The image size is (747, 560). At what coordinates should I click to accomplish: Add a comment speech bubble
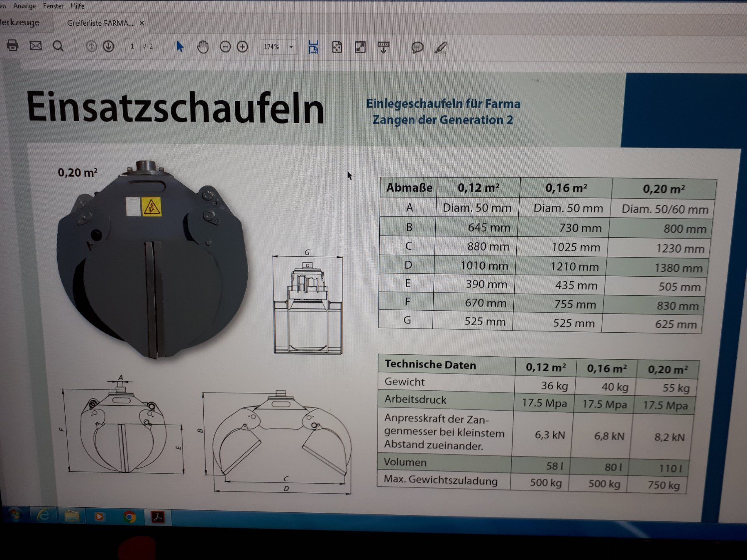417,48
